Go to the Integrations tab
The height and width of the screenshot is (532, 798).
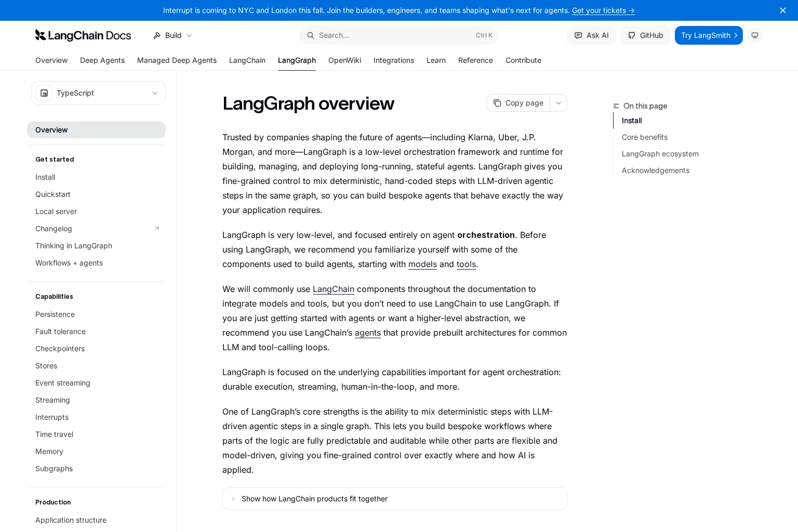[x=394, y=60]
